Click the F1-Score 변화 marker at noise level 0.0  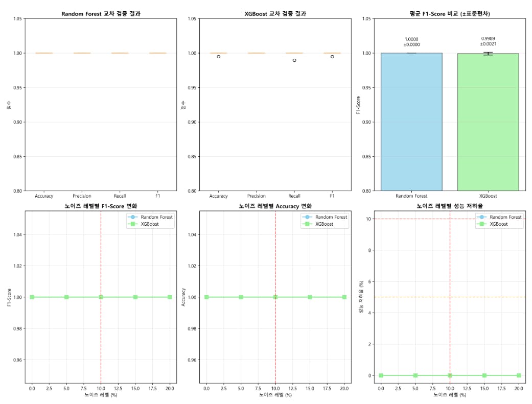tap(32, 297)
